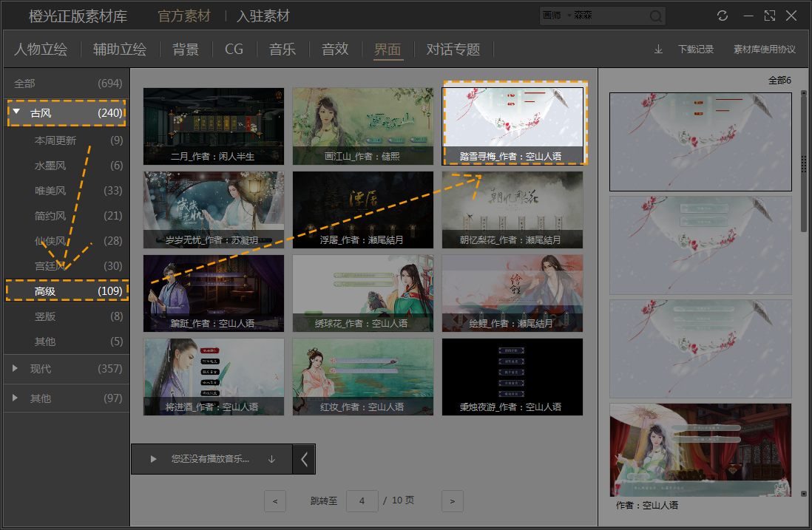Select the 入驻素材 section
This screenshot has width=812, height=530.
pyautogui.click(x=263, y=16)
